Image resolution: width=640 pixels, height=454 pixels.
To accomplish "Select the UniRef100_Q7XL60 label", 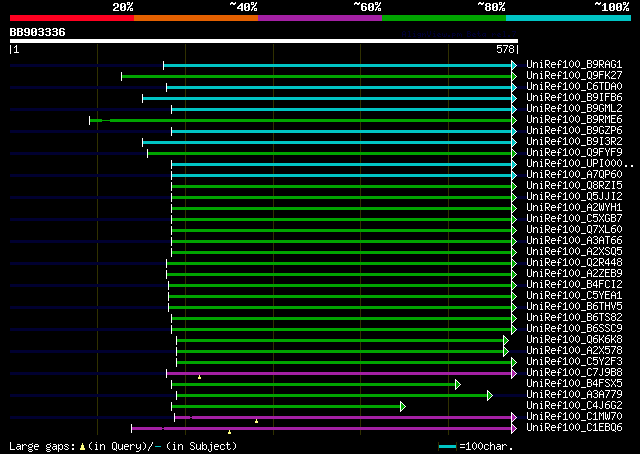I will point(574,230).
